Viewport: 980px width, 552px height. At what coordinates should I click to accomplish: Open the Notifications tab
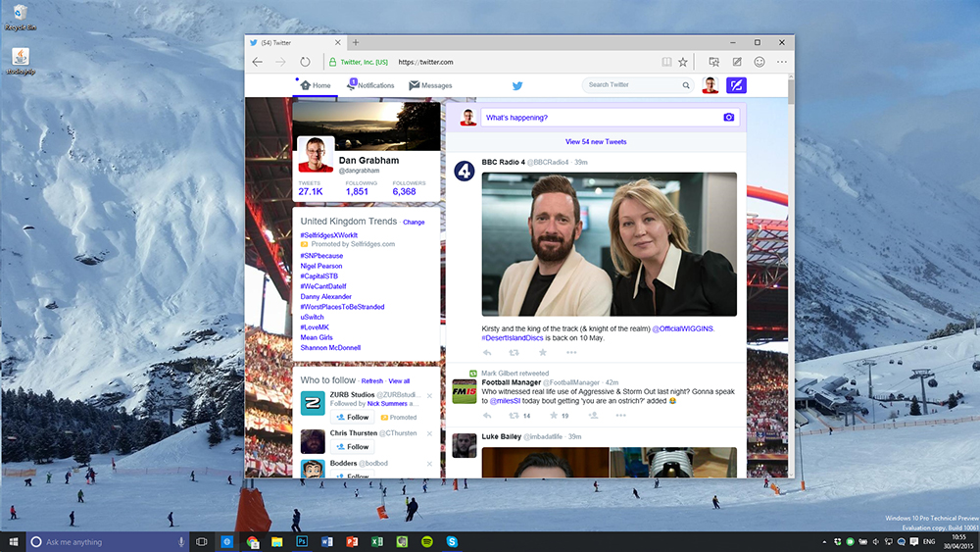coord(370,85)
